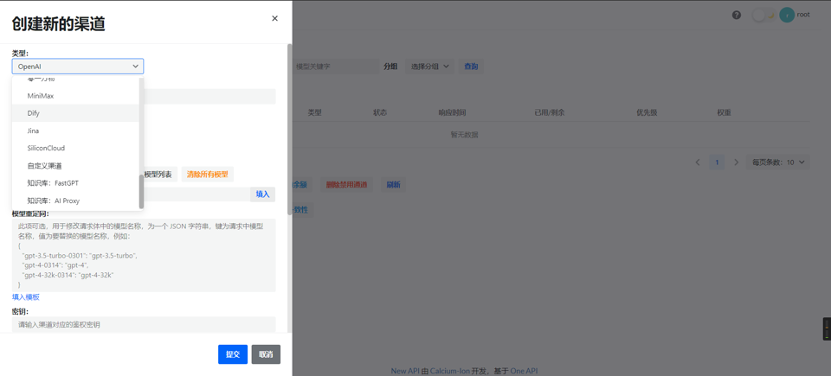Open the New API footer link
This screenshot has height=376, width=832.
(405, 371)
